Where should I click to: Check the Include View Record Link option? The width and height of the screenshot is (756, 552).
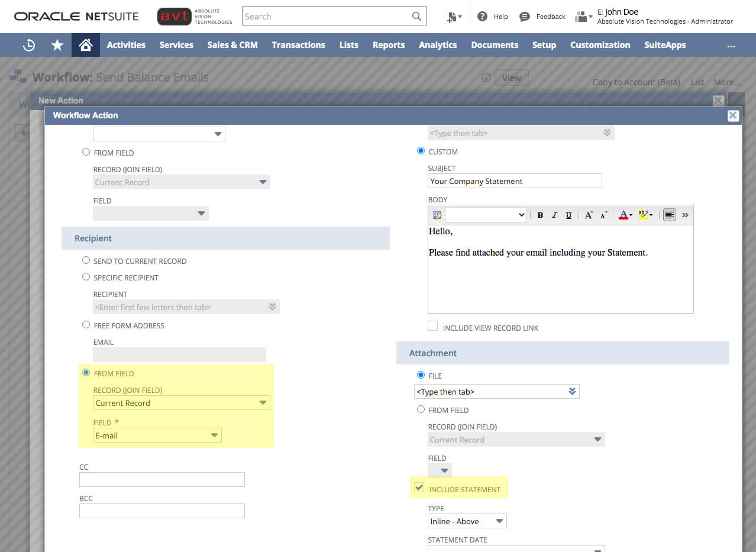coord(432,325)
